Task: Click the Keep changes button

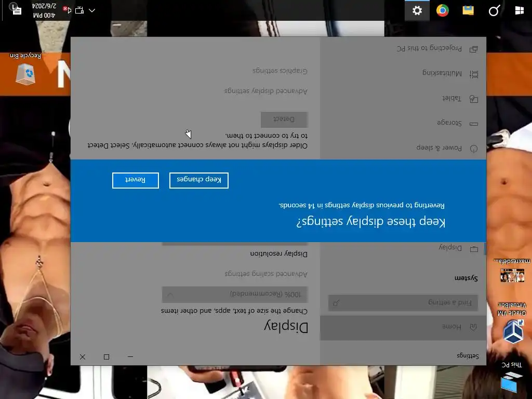Action: coord(199,180)
